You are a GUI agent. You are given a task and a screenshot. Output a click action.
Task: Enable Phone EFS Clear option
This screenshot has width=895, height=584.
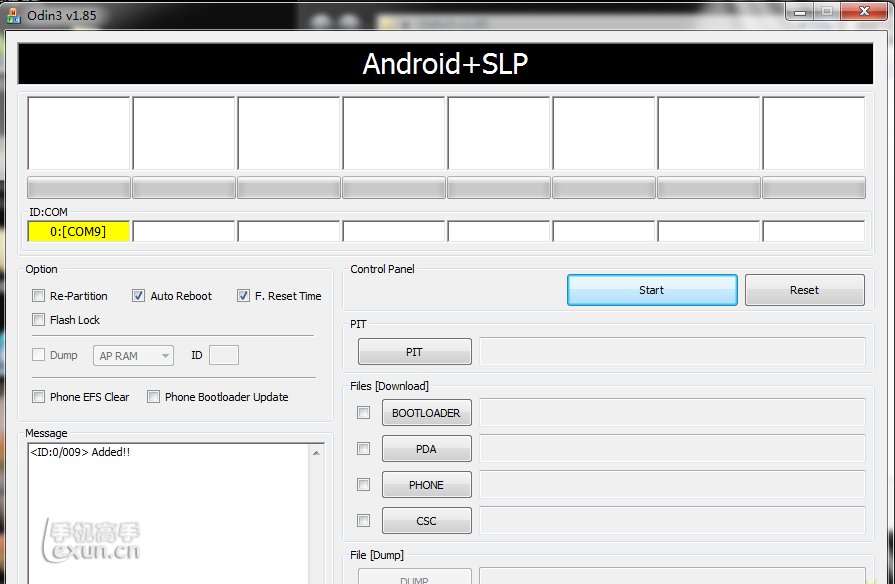38,397
